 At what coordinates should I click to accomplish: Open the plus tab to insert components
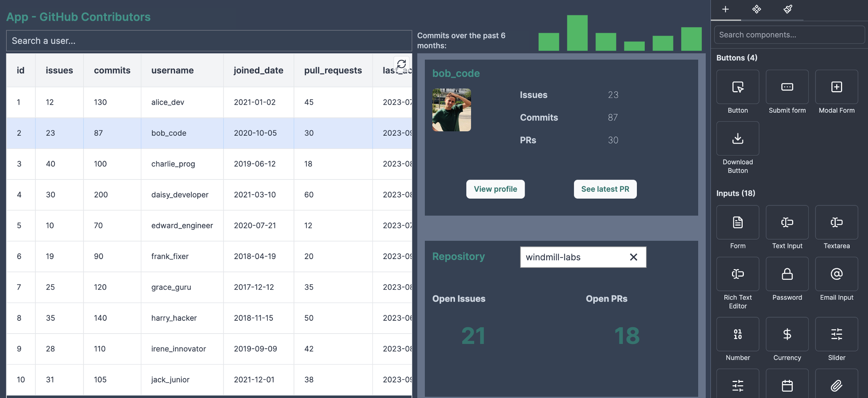click(725, 9)
